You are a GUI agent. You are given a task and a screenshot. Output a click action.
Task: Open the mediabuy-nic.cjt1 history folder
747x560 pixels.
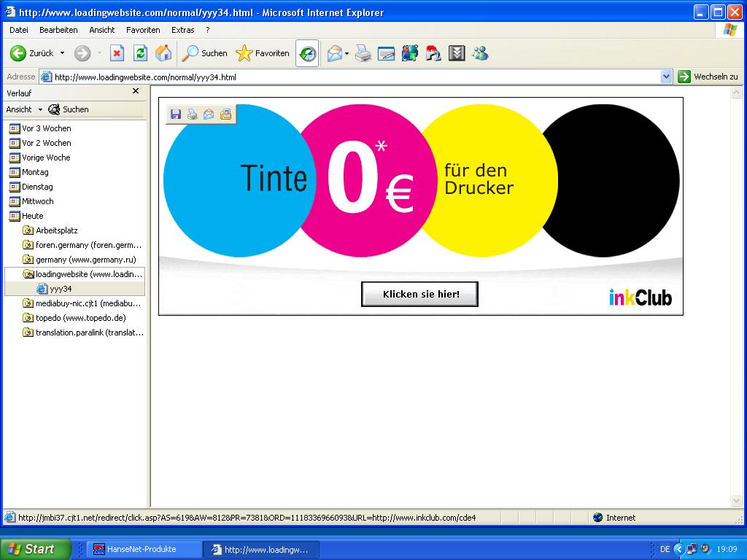[82, 303]
